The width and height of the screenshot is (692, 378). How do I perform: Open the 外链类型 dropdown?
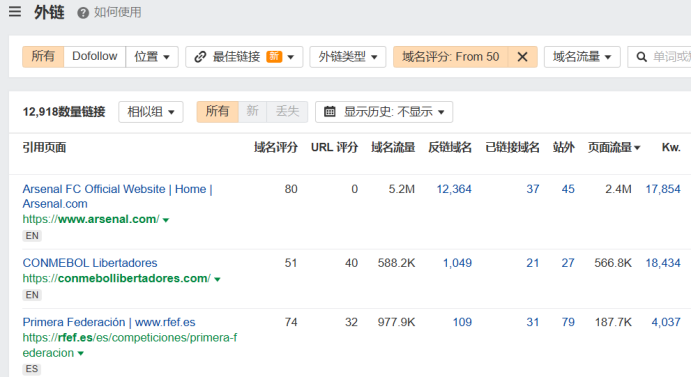348,57
